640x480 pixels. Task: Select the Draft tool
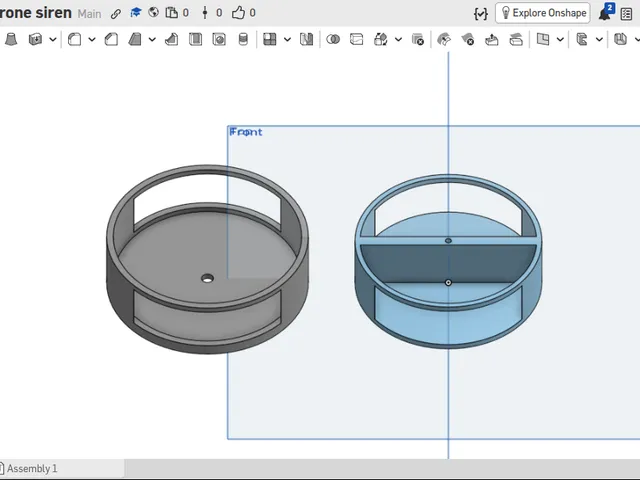[135, 40]
